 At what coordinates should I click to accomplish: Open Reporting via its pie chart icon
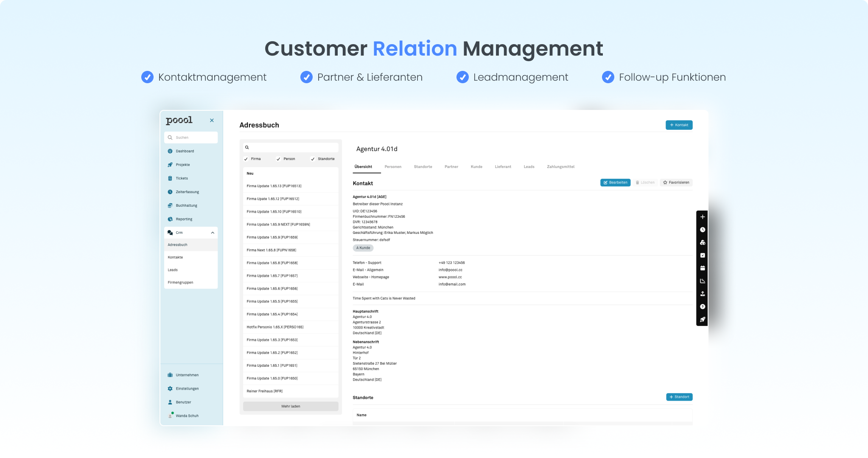(170, 219)
